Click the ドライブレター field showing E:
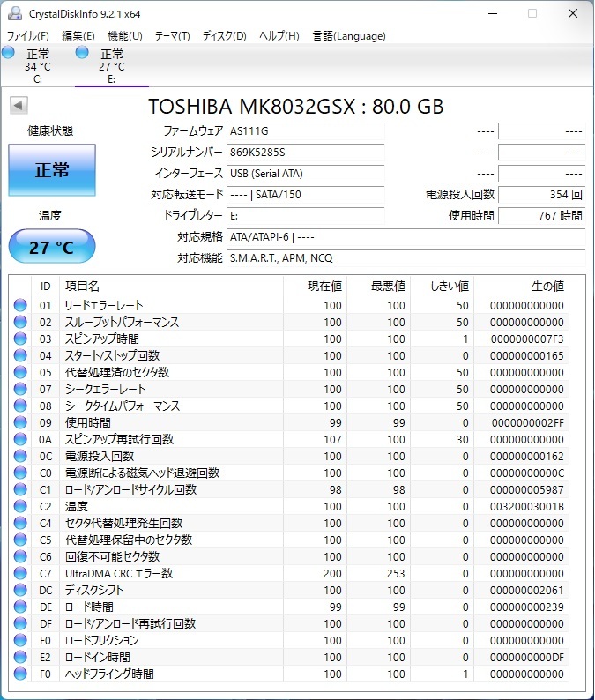This screenshot has width=595, height=700. [x=305, y=216]
